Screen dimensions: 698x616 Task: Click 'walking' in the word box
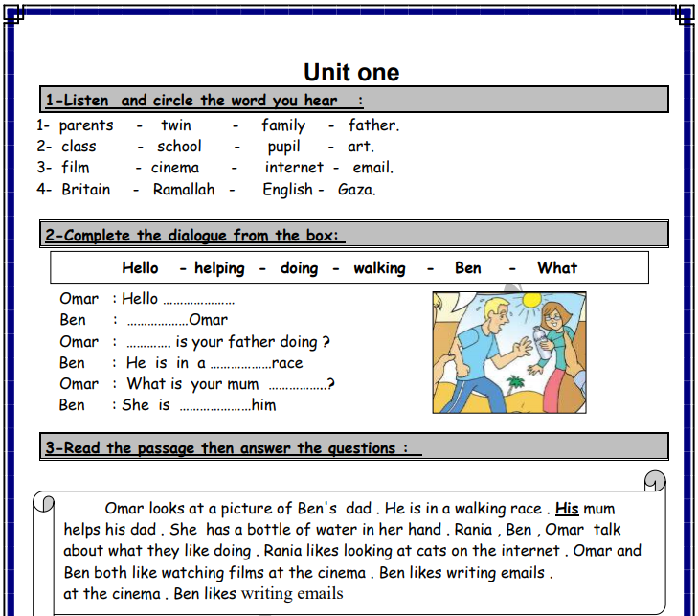click(x=380, y=268)
